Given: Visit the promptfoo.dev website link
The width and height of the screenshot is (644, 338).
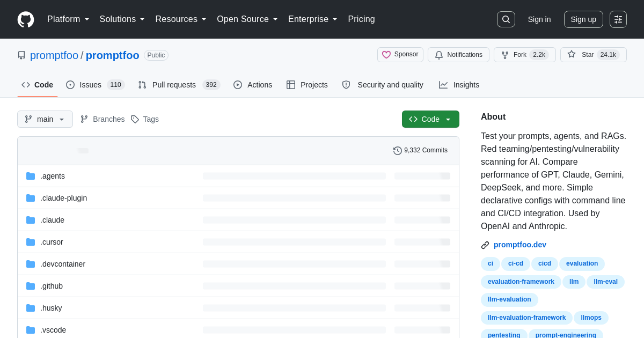Looking at the screenshot, I should pyautogui.click(x=520, y=245).
